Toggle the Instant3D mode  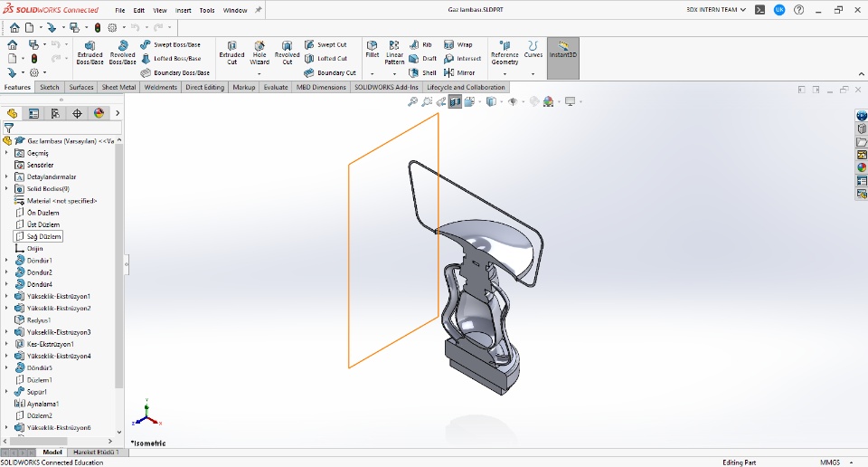point(563,58)
